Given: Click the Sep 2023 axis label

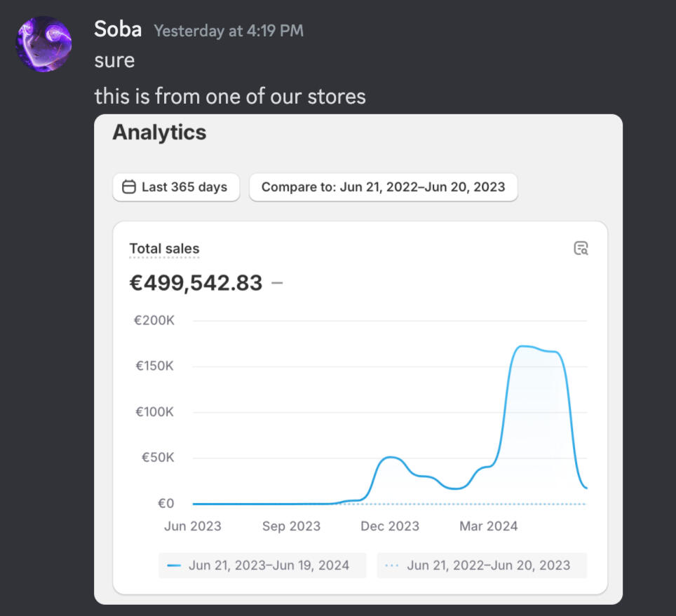Looking at the screenshot, I should click(x=292, y=526).
